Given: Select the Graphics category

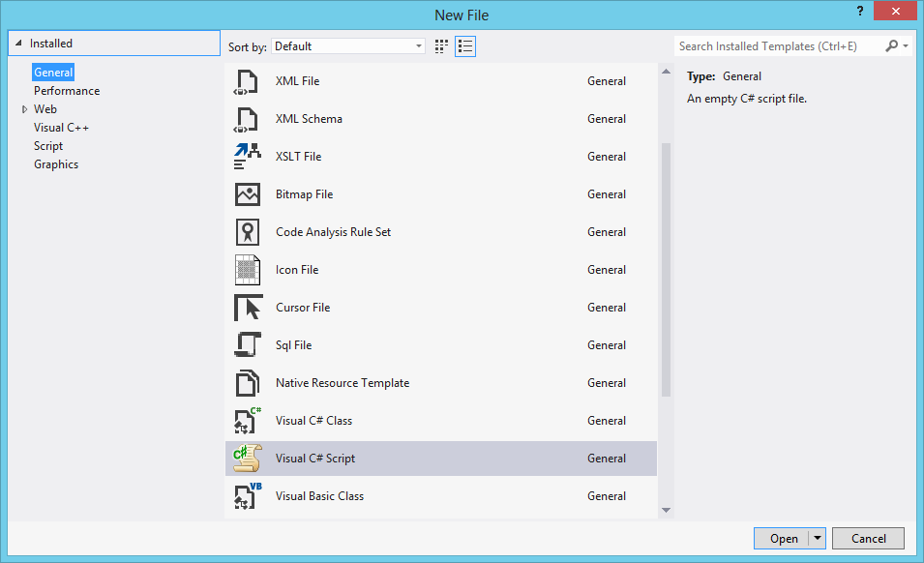Looking at the screenshot, I should tap(56, 164).
